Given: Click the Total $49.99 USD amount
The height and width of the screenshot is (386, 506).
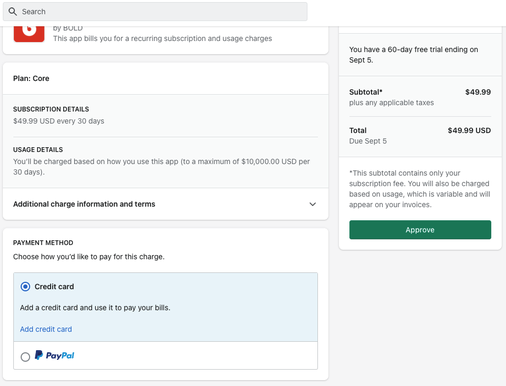Looking at the screenshot, I should (469, 130).
